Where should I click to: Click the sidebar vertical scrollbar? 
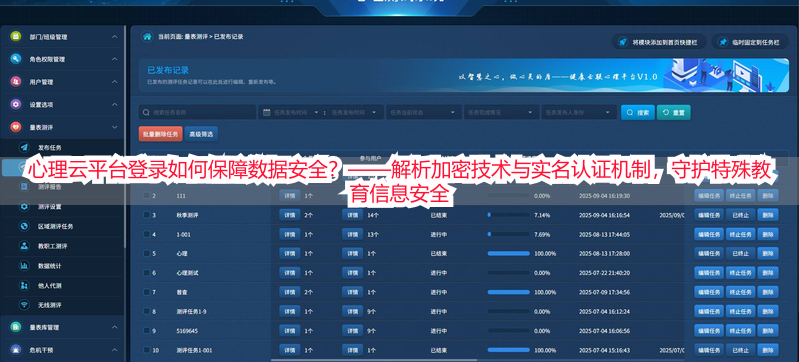(x=125, y=138)
